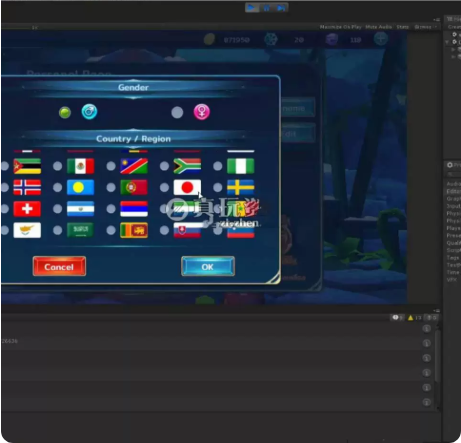Screen dimensions: 461x443
Task: Click the red Cancel button
Action: click(x=59, y=266)
